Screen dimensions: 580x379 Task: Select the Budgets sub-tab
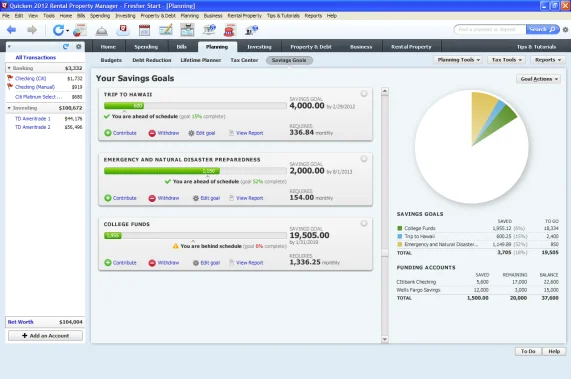click(111, 60)
